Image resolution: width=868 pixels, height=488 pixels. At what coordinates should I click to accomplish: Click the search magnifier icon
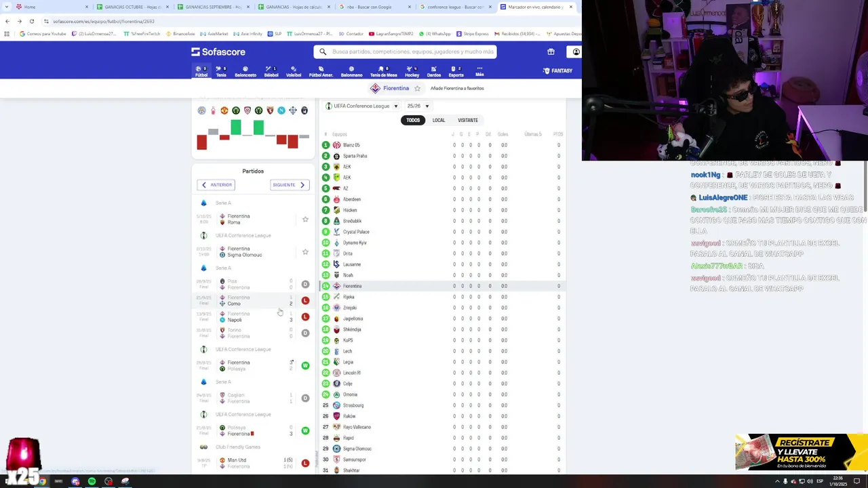323,52
